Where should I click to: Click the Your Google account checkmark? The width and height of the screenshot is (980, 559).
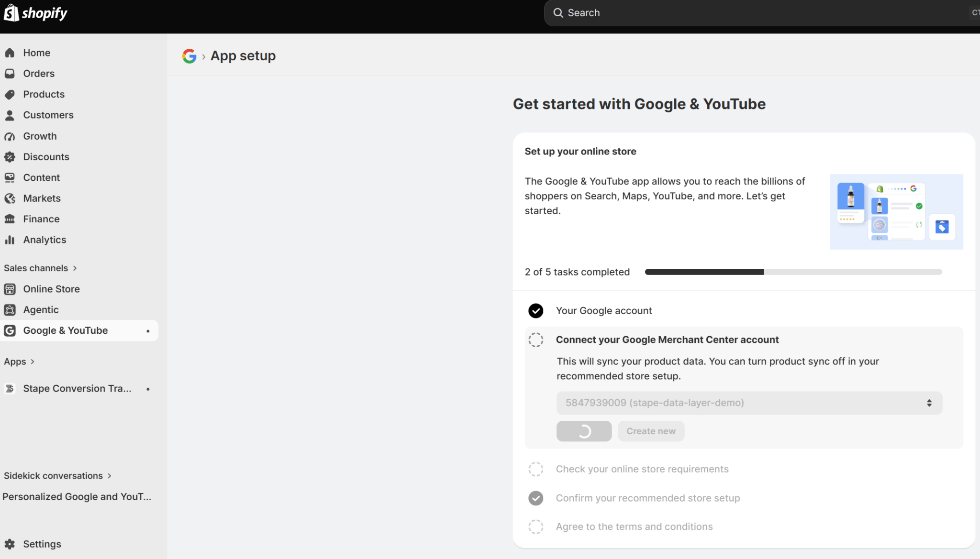(x=536, y=311)
